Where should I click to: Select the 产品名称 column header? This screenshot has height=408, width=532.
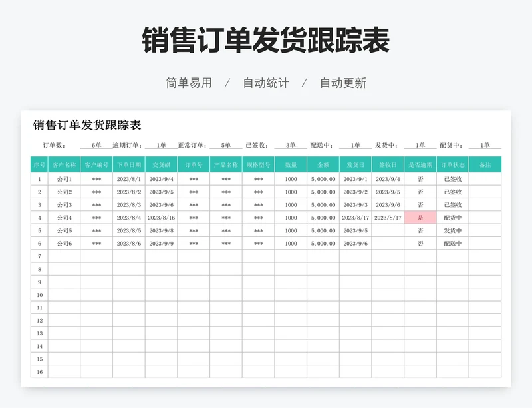click(x=226, y=165)
